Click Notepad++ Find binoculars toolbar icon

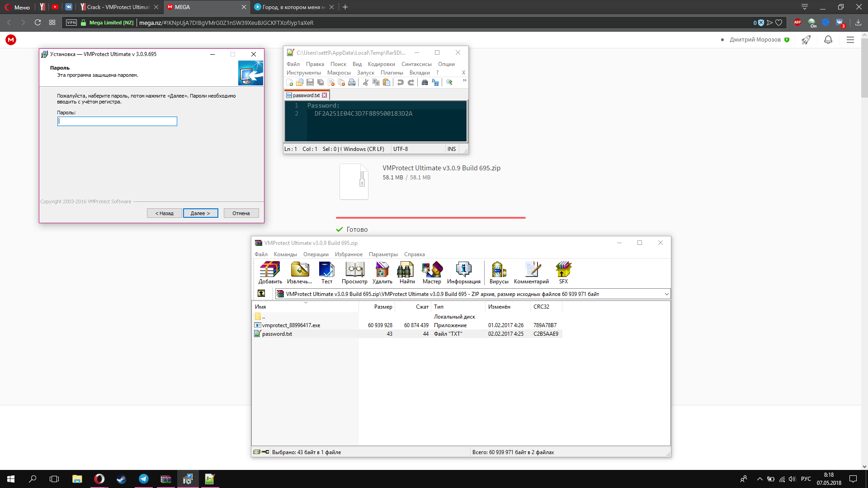point(425,82)
